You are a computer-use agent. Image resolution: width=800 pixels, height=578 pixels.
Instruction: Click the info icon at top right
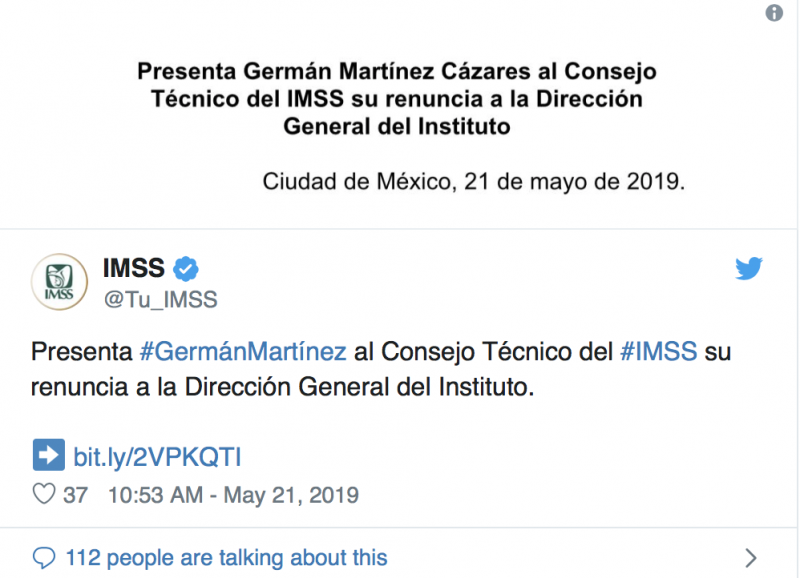coord(774,13)
